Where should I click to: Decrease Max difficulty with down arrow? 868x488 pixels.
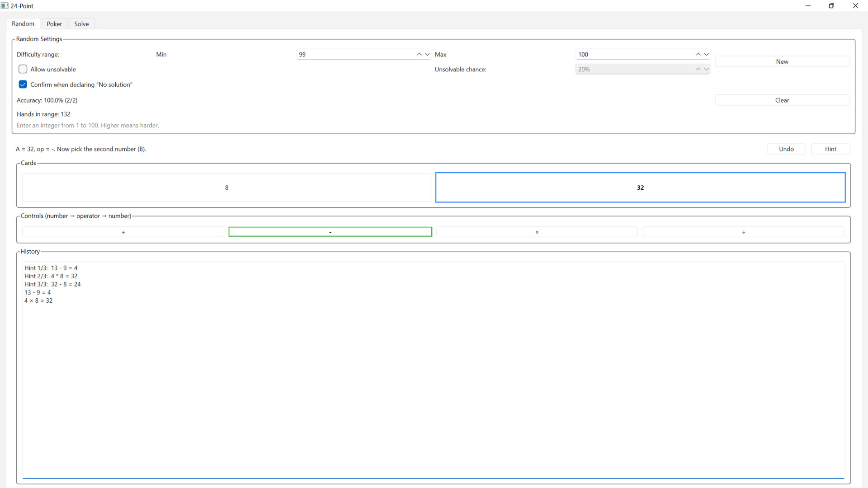[706, 54]
